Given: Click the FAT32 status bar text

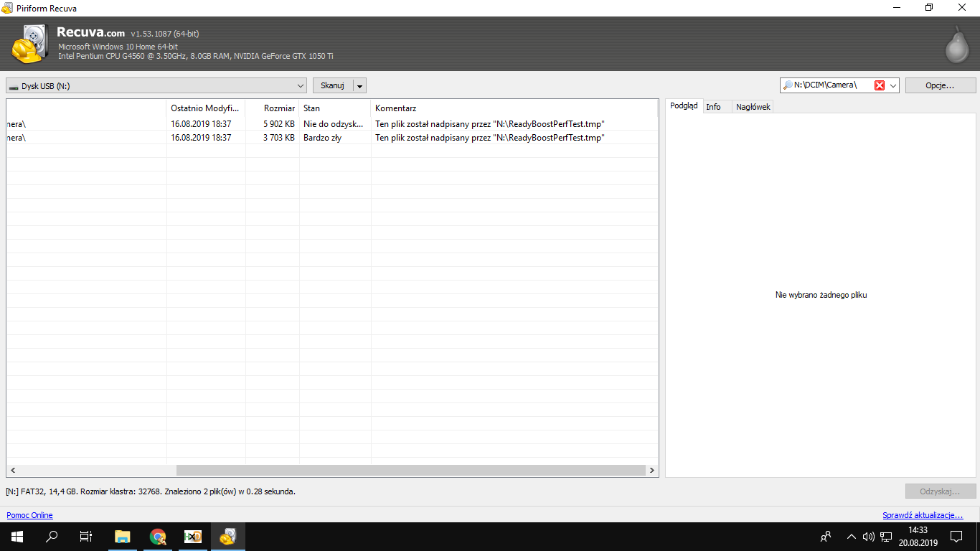Looking at the screenshot, I should pyautogui.click(x=151, y=491).
